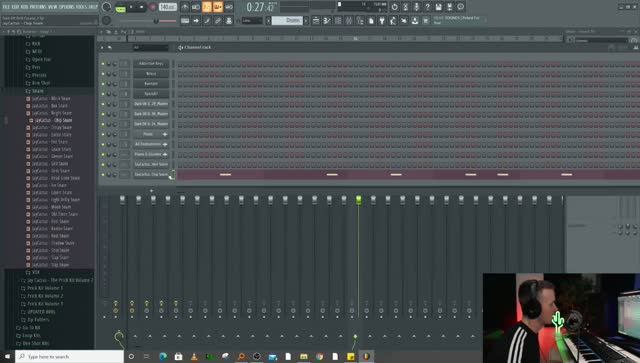Image resolution: width=640 pixels, height=363 pixels.
Task: Expand the arrow on Piano channel button
Action: pyautogui.click(x=165, y=134)
